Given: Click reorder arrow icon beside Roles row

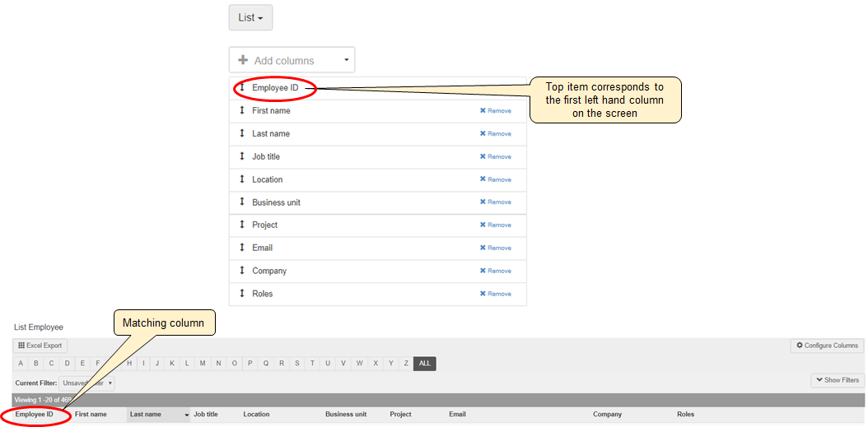Looking at the screenshot, I should pyautogui.click(x=242, y=294).
